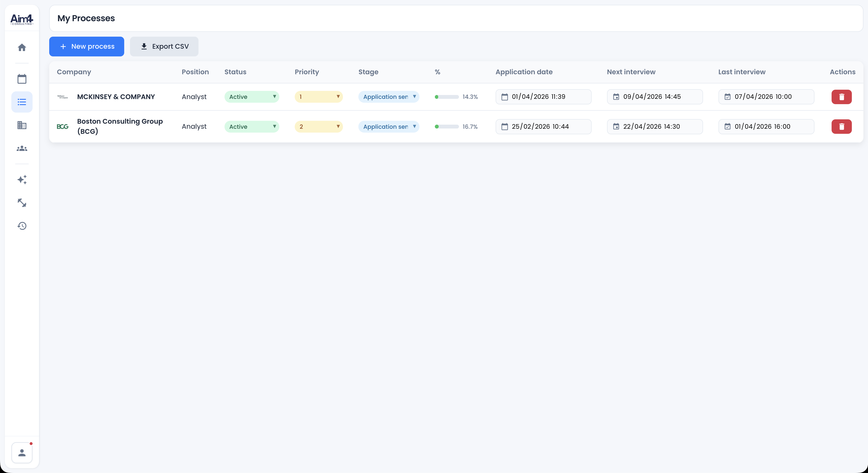Edit next interview 22/04/2026 14:30
This screenshot has width=868, height=473.
point(655,127)
